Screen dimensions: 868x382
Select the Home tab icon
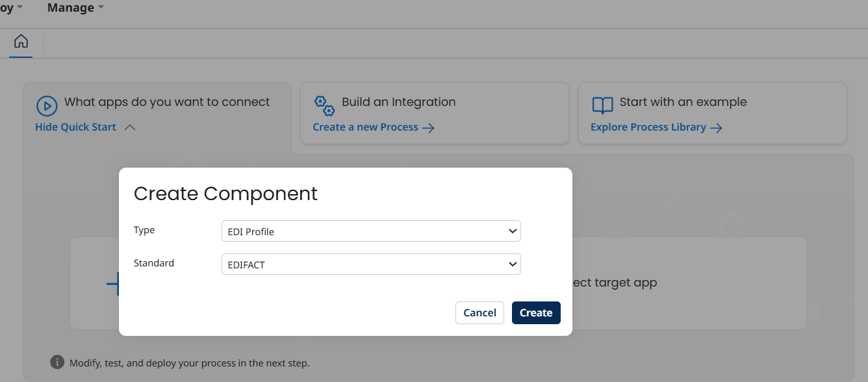tap(21, 42)
